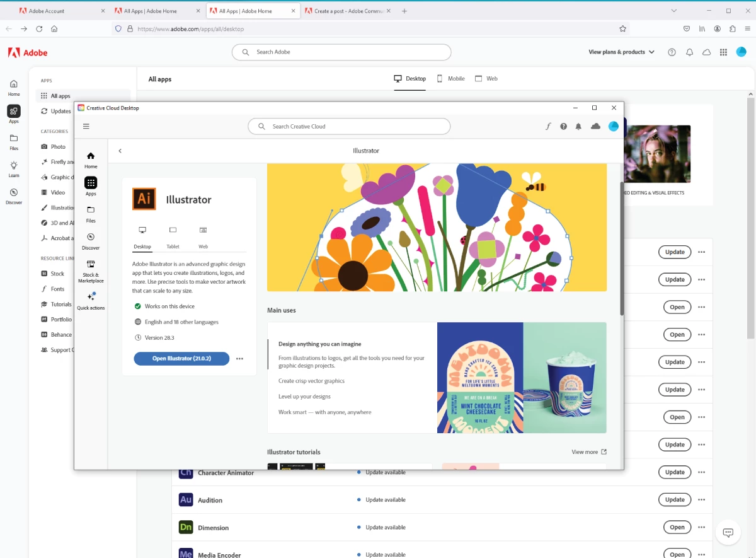Click in the Search Creative Cloud field
756x558 pixels.
(349, 126)
